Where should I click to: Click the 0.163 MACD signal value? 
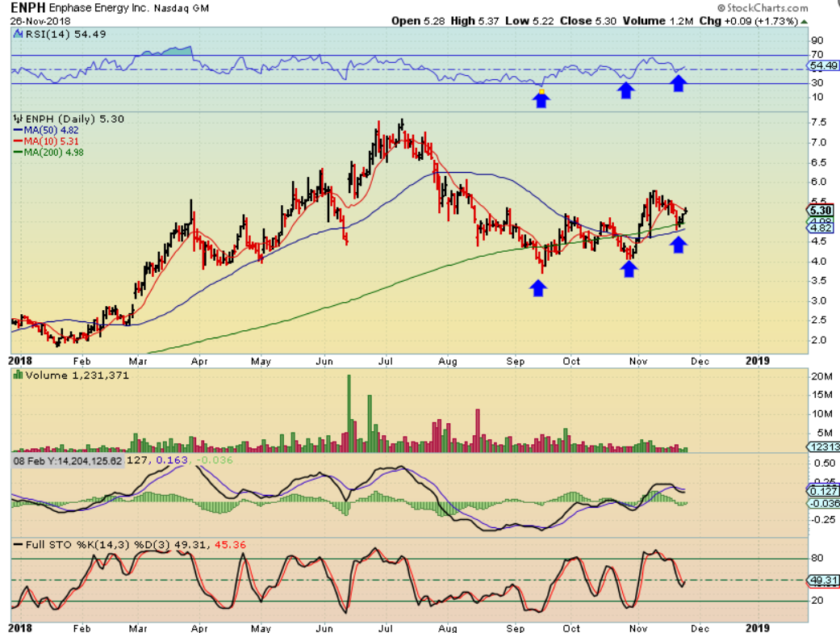coord(171,460)
